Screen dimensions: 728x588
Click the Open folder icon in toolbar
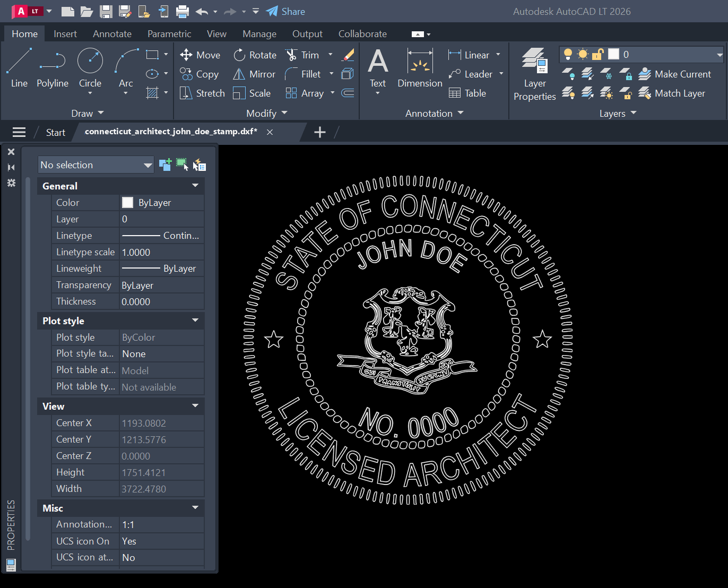pyautogui.click(x=86, y=11)
